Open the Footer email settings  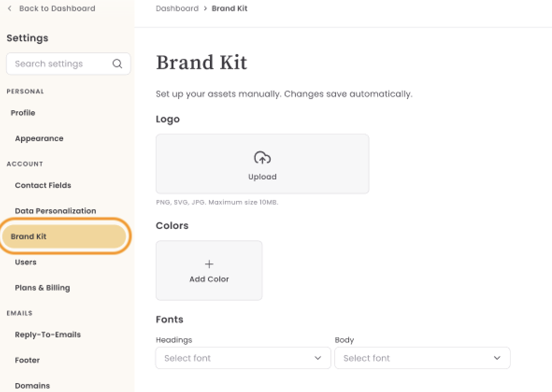[x=28, y=360]
